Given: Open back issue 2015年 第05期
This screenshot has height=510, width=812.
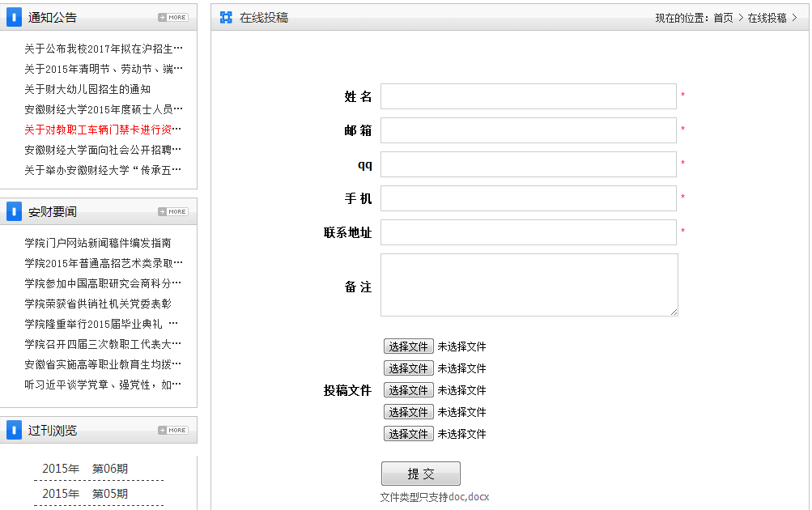Looking at the screenshot, I should [85, 494].
